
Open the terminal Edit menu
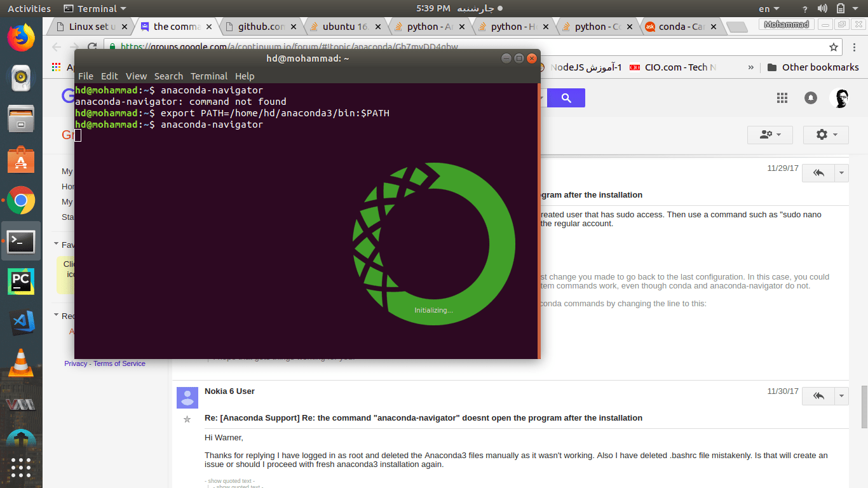tap(109, 76)
